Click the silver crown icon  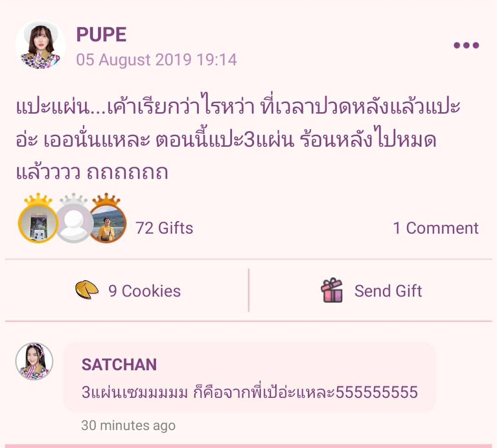(74, 199)
